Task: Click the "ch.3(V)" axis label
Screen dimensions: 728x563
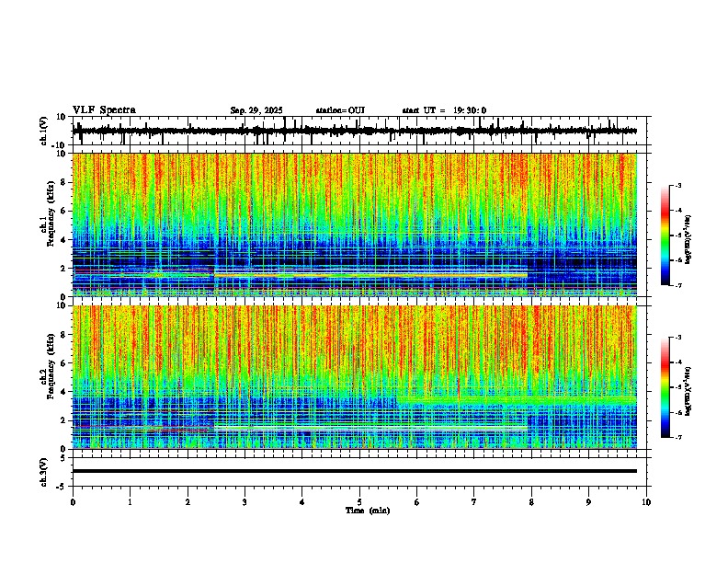Action: click(x=44, y=473)
